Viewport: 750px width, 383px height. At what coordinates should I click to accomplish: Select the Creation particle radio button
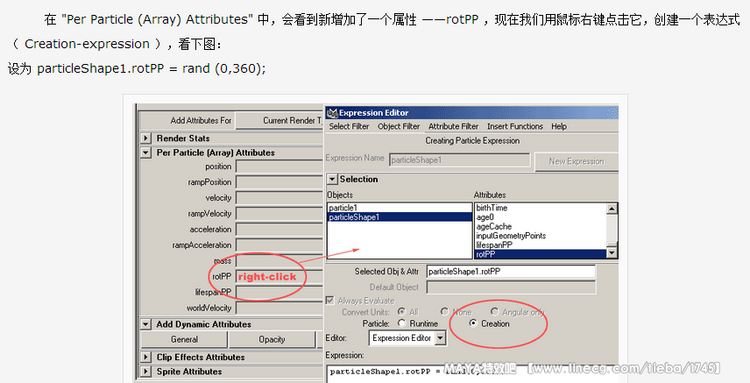point(473,324)
